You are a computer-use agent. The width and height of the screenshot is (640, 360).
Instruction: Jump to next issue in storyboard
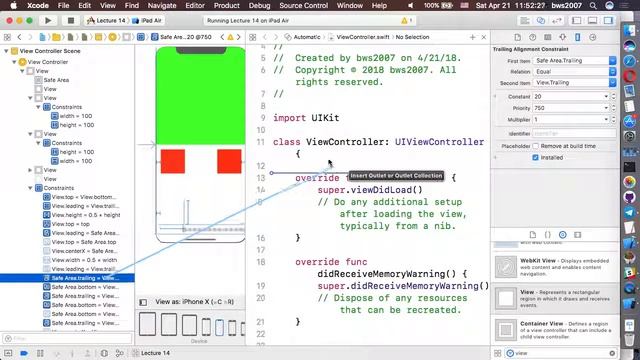[x=239, y=37]
